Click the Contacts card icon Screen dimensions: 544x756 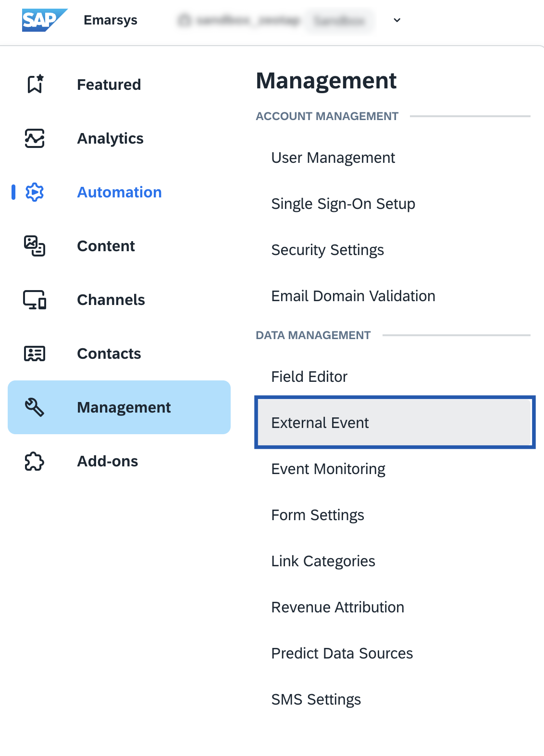(x=35, y=354)
